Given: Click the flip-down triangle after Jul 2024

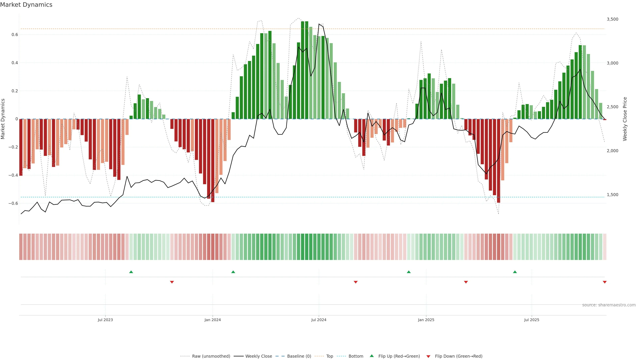Looking at the screenshot, I should [356, 282].
